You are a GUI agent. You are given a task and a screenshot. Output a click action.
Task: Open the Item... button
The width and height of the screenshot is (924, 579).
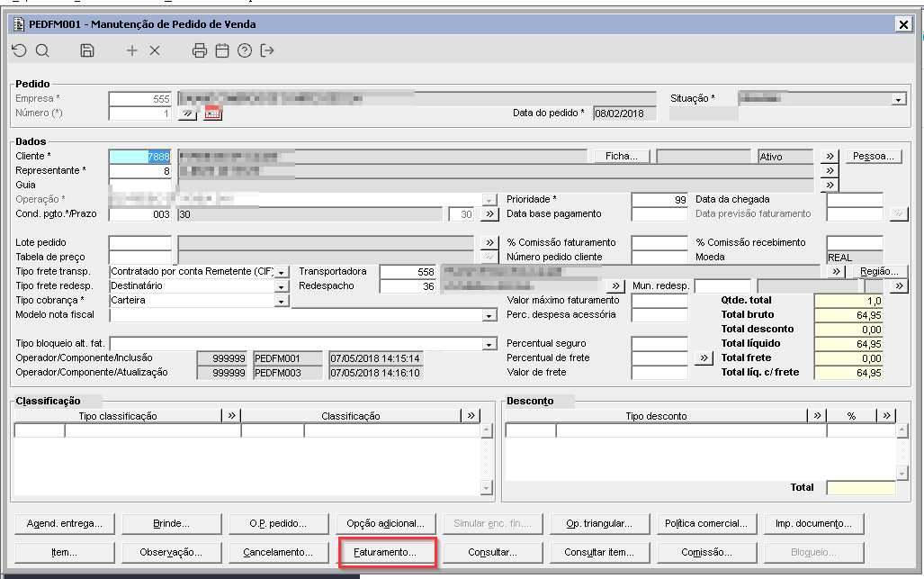click(x=64, y=553)
